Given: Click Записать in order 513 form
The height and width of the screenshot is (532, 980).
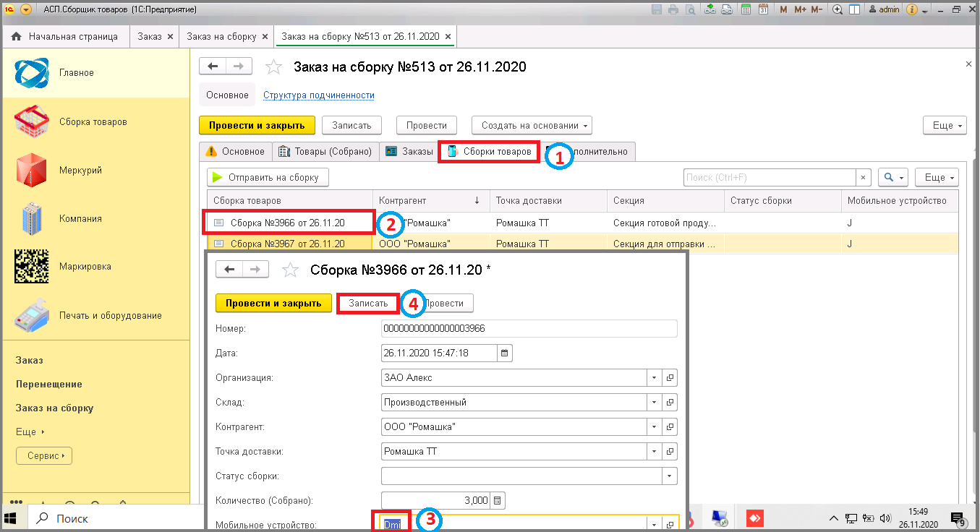Looking at the screenshot, I should 351,125.
